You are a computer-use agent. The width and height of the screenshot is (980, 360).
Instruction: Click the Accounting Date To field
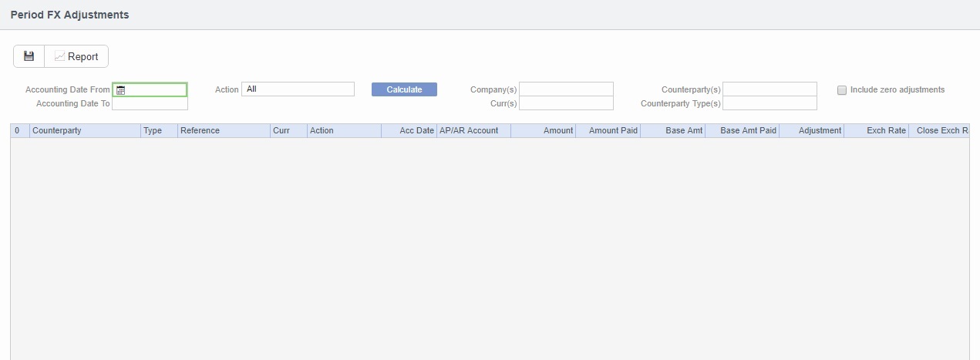tap(150, 103)
